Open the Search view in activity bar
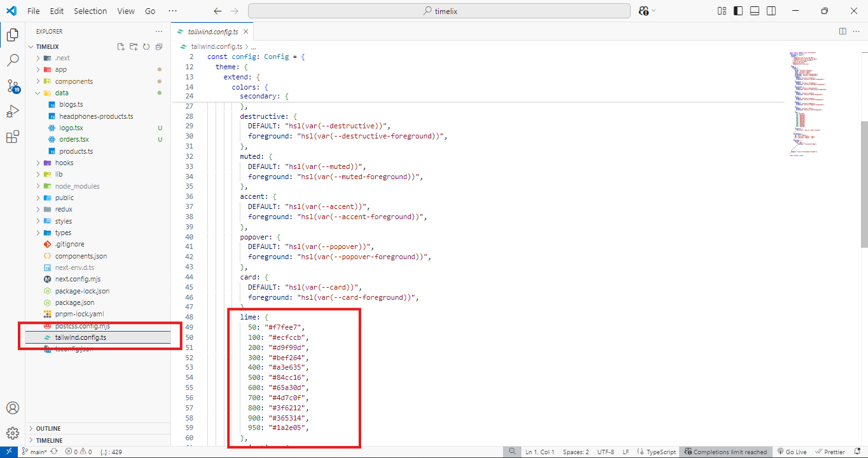 click(x=12, y=60)
